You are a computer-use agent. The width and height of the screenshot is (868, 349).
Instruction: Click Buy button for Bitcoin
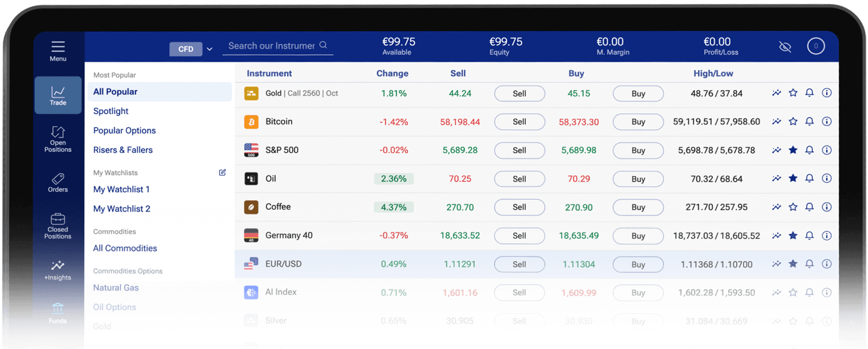[638, 122]
